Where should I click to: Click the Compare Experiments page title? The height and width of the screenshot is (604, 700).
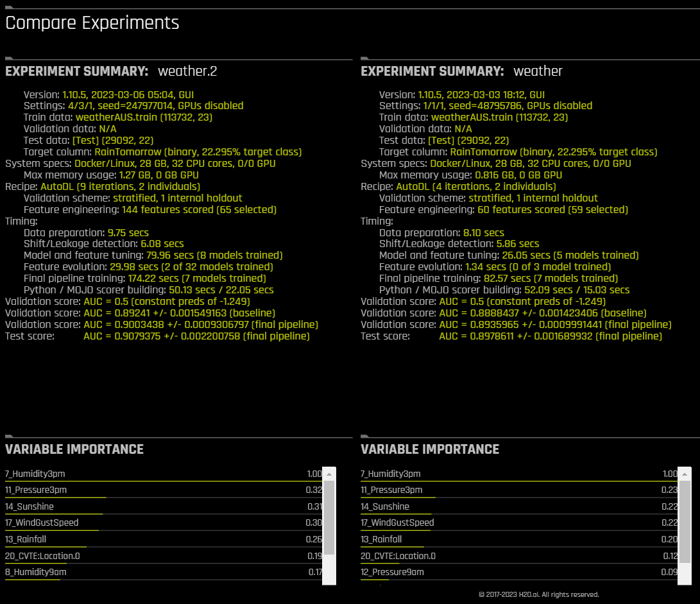coord(92,23)
